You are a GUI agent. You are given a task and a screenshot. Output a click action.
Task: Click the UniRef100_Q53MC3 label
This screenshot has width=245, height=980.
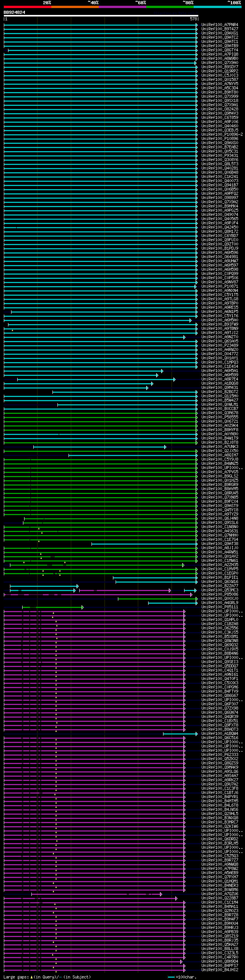tap(220, 590)
